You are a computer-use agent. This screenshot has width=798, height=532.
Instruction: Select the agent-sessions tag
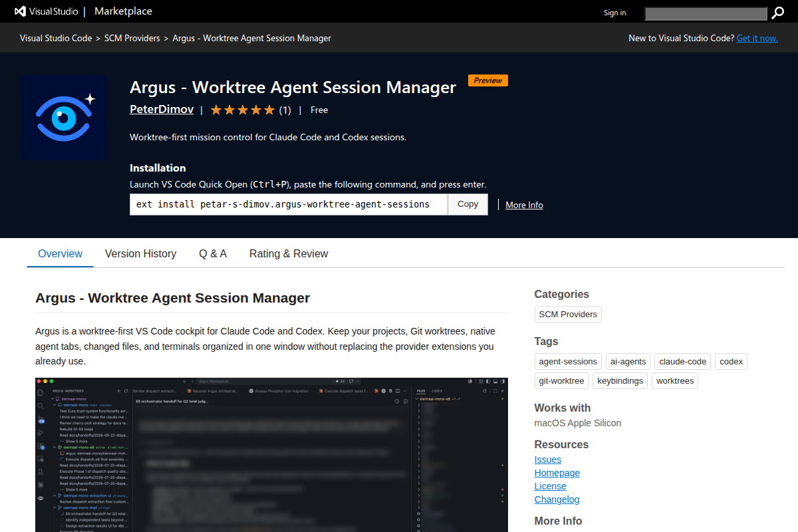tap(568, 361)
